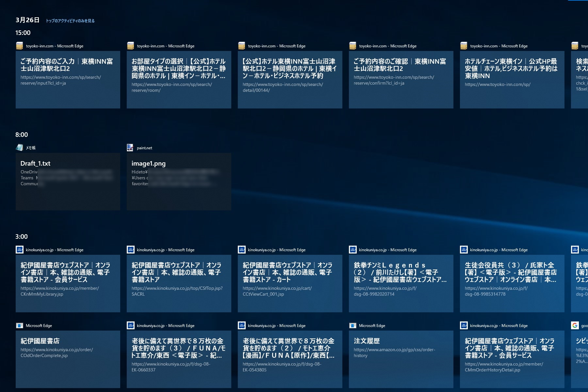Open the 老後に備えて異世界で８万枚 （2） card
The image size is (588, 392).
[290, 359]
